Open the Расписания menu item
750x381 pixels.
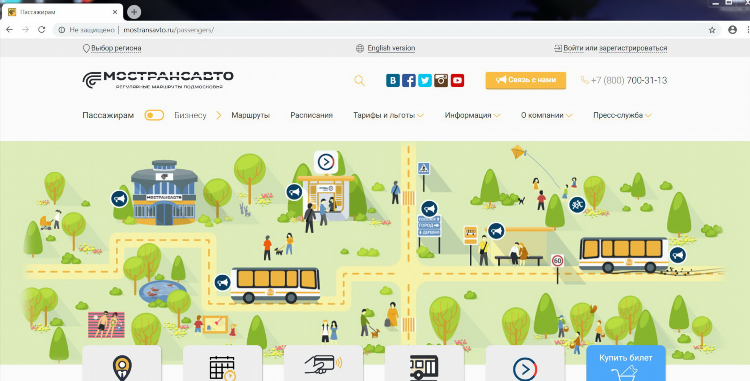[x=311, y=115]
